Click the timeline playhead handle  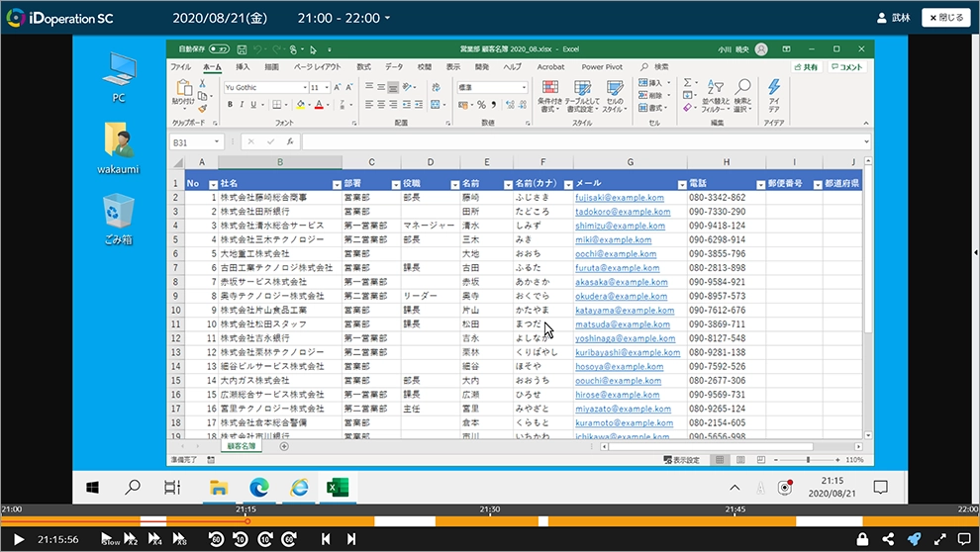click(246, 521)
